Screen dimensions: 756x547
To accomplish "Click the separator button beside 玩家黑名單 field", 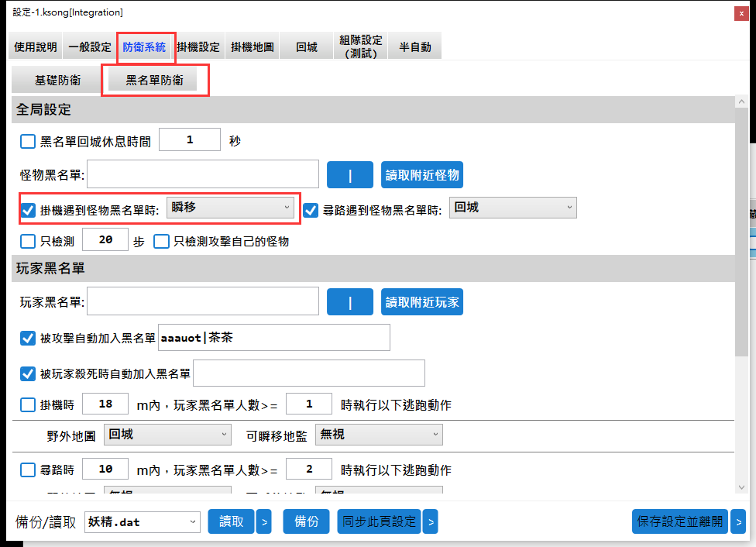I will (350, 302).
